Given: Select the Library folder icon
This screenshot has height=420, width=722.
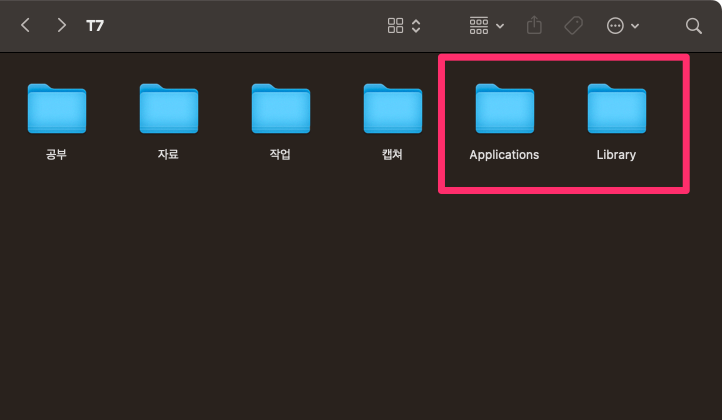Looking at the screenshot, I should [617, 109].
